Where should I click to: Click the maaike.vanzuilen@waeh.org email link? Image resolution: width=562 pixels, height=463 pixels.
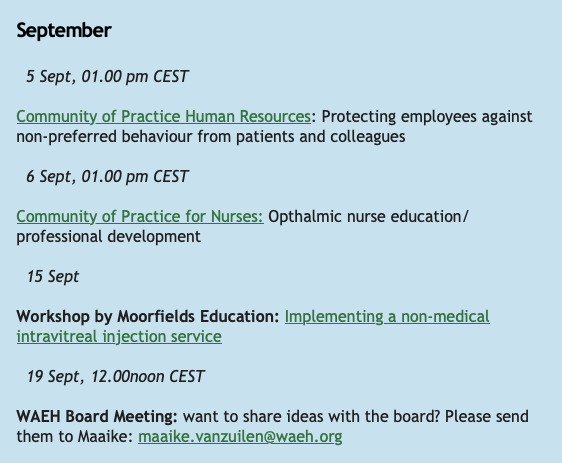(240, 436)
